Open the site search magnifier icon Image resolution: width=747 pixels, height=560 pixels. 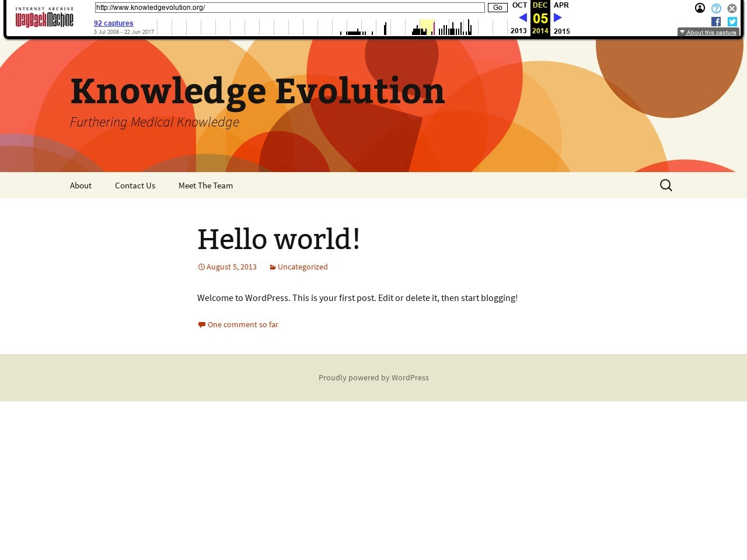pyautogui.click(x=666, y=185)
